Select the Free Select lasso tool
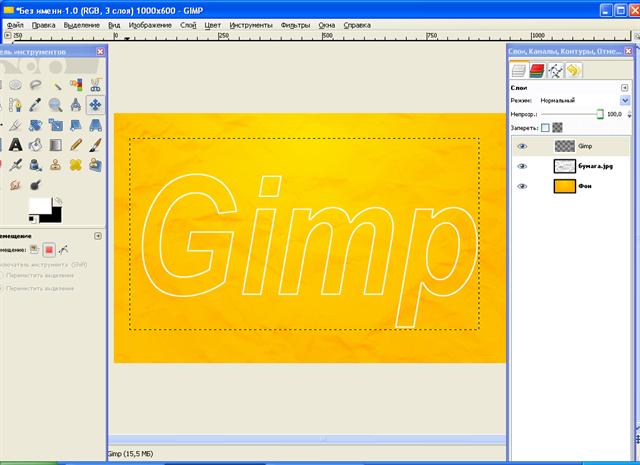640x465 pixels. tap(36, 85)
